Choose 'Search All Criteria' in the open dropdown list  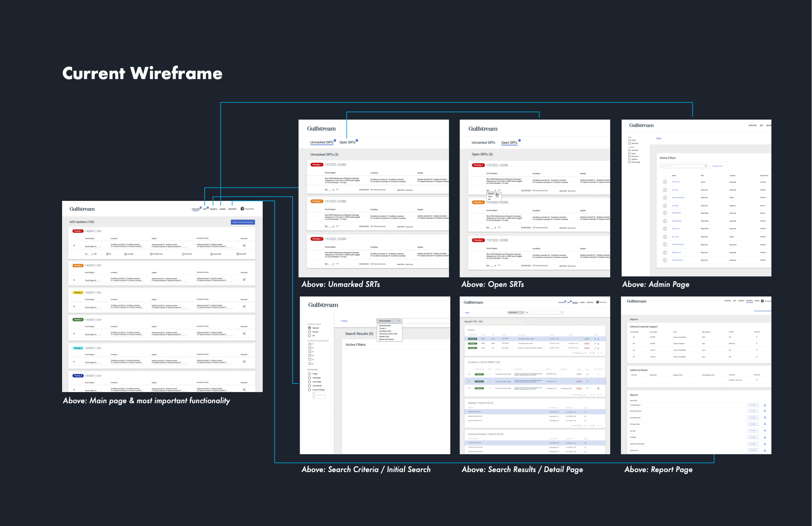386,339
